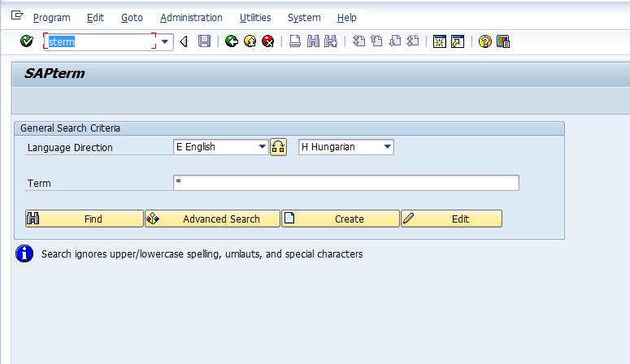Click the Previous Page icon
The width and height of the screenshot is (630, 364).
click(x=376, y=41)
